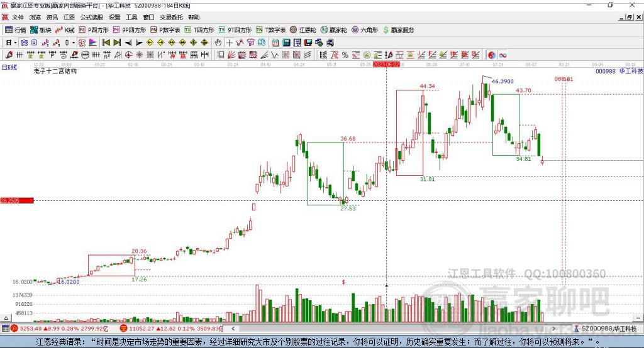Viewport: 644px width, 348px height.
Task: Click the red yin-yang icon
Action: 492,55
